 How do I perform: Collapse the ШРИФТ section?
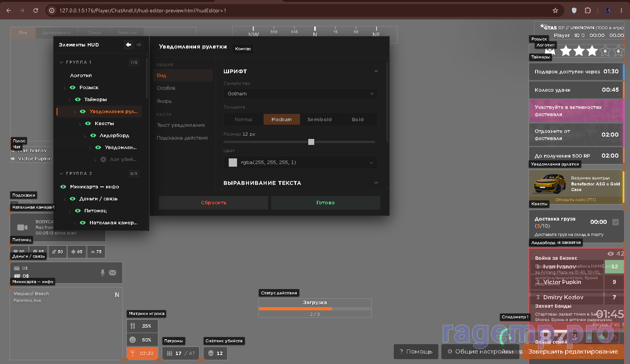coord(376,71)
